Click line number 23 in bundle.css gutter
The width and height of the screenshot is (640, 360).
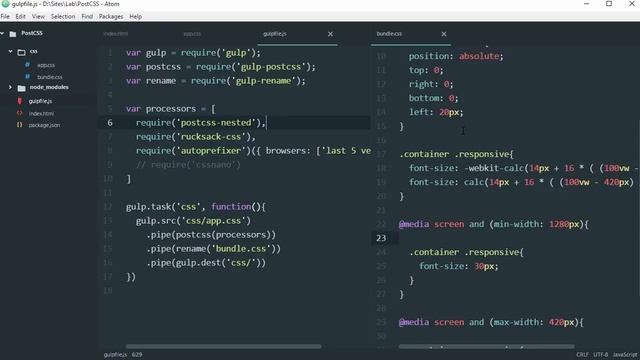[381, 238]
